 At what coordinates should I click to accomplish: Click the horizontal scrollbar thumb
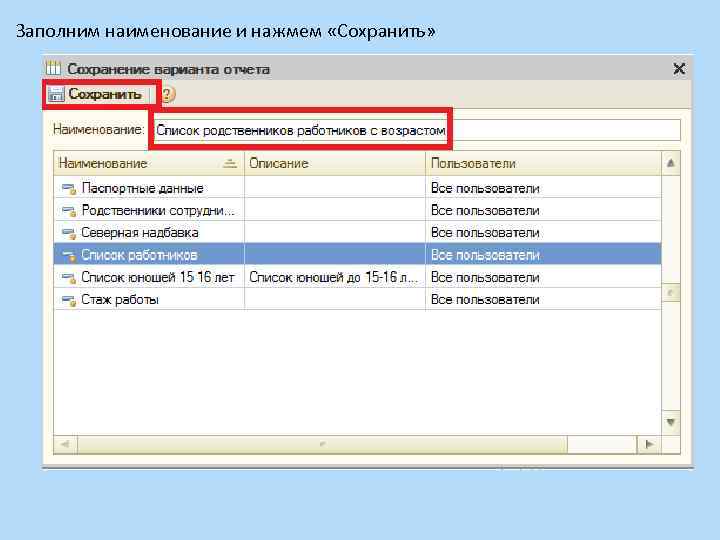click(x=322, y=444)
